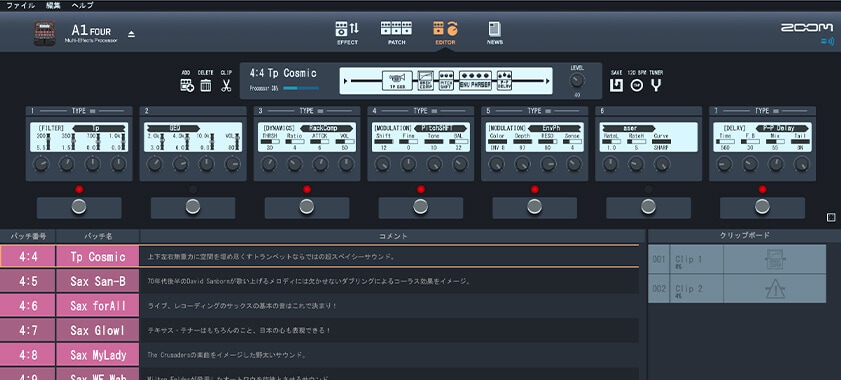Open the 編集 menu
841x380 pixels.
point(53,5)
